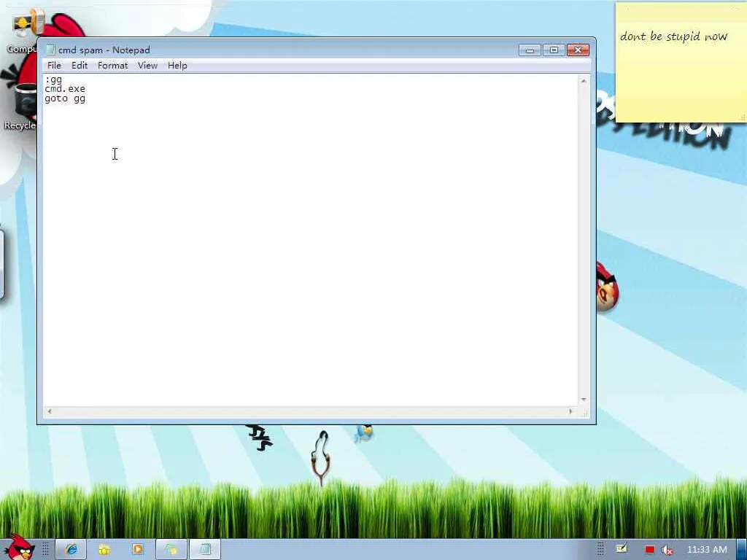The width and height of the screenshot is (747, 560).
Task: Click the Notepad icon in title bar
Action: point(50,50)
